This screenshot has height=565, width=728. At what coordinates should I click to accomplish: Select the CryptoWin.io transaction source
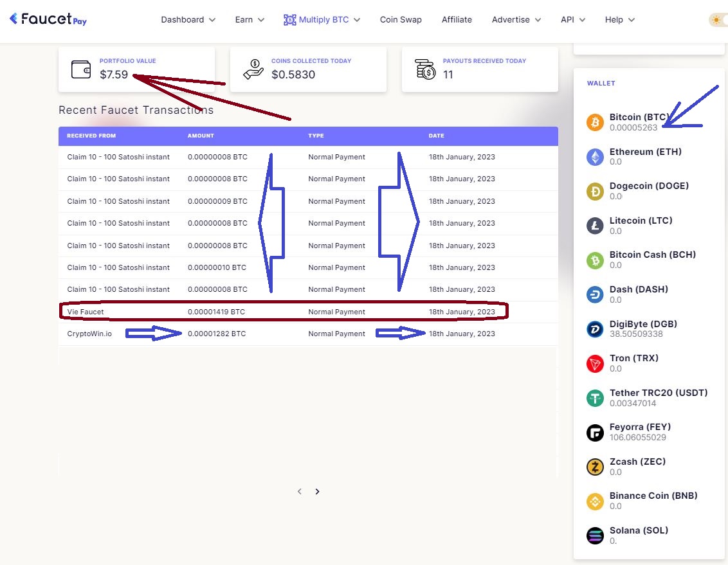click(89, 334)
